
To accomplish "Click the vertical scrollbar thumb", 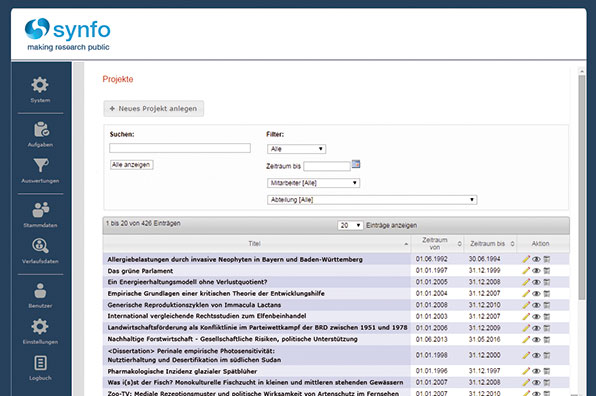I will click(x=582, y=187).
